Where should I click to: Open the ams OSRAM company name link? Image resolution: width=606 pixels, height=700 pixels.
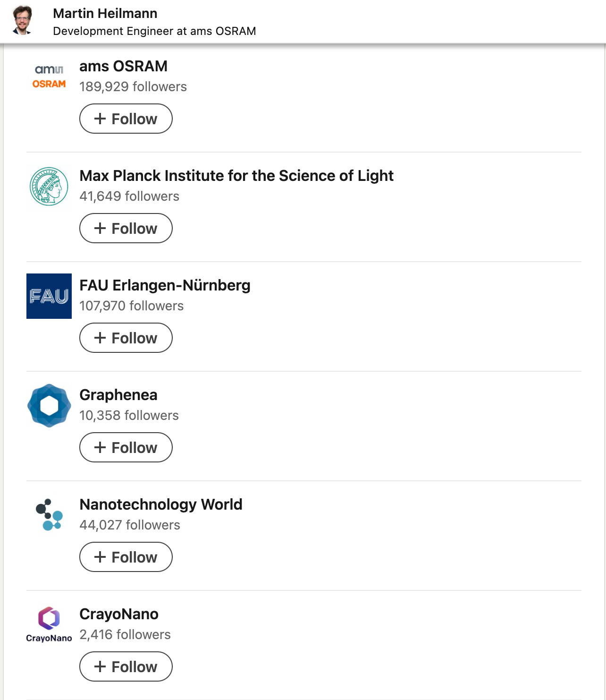[x=124, y=66]
